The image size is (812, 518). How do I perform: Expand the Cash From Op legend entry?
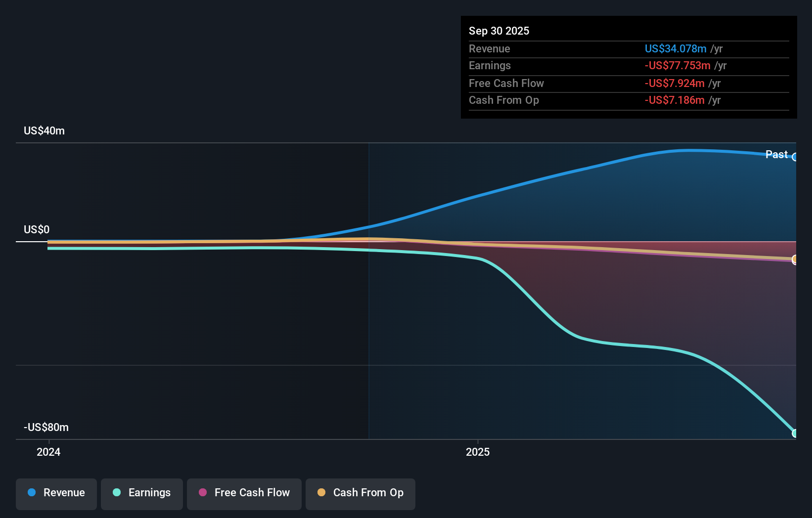pyautogui.click(x=360, y=493)
